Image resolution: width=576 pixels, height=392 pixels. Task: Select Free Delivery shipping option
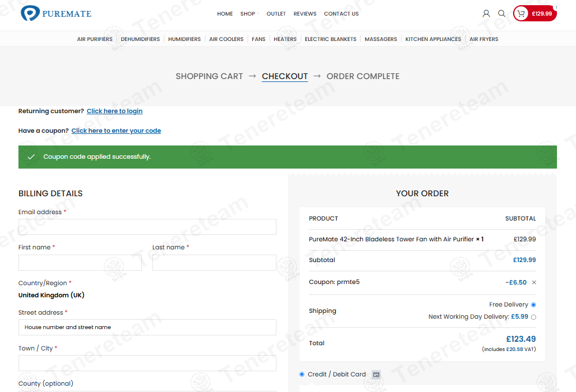click(x=533, y=305)
